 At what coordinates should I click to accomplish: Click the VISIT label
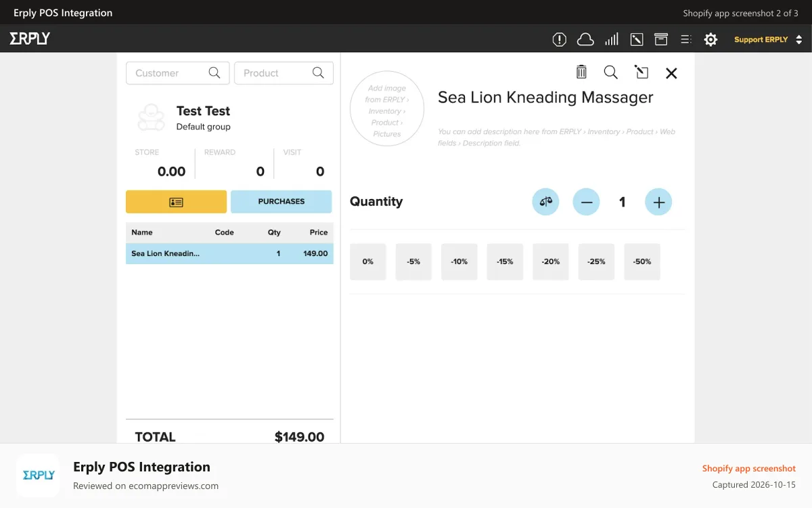pos(292,152)
